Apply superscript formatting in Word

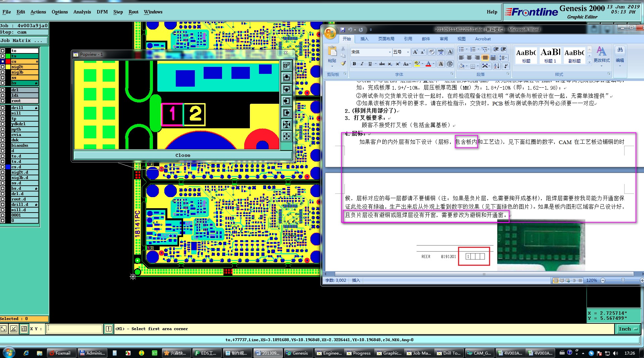tap(398, 64)
